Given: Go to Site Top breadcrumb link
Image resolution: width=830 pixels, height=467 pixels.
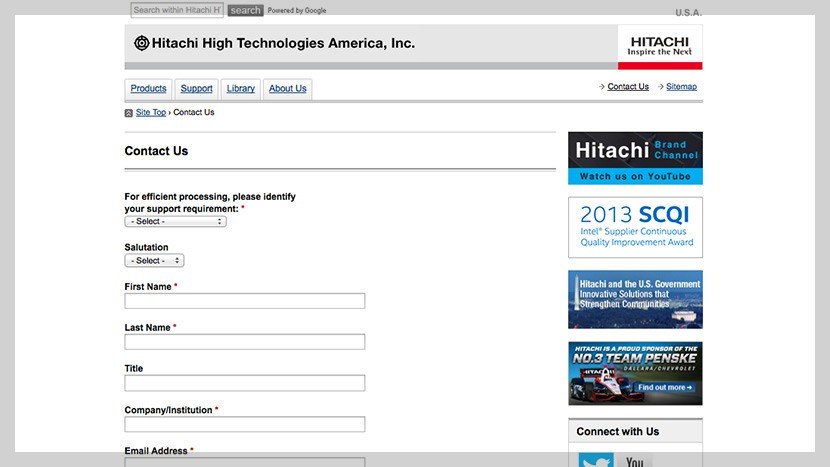Looking at the screenshot, I should 151,112.
